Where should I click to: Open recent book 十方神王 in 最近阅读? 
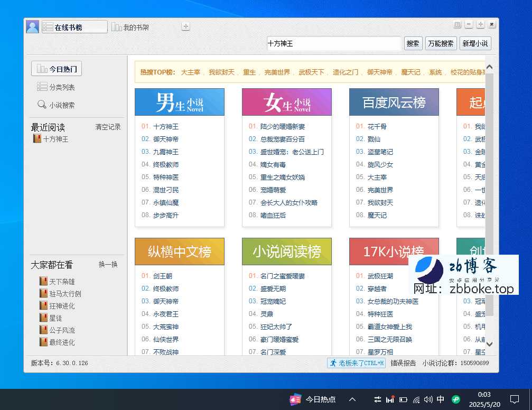(x=51, y=139)
